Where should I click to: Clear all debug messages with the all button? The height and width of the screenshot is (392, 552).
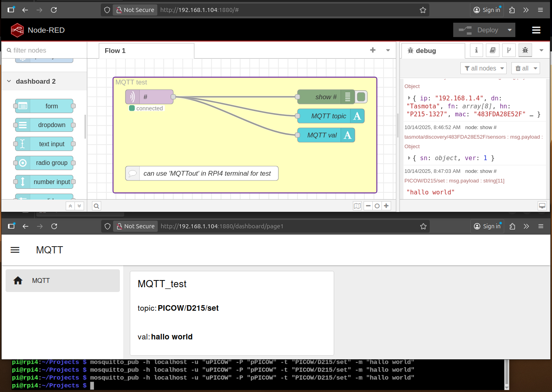[x=522, y=68]
